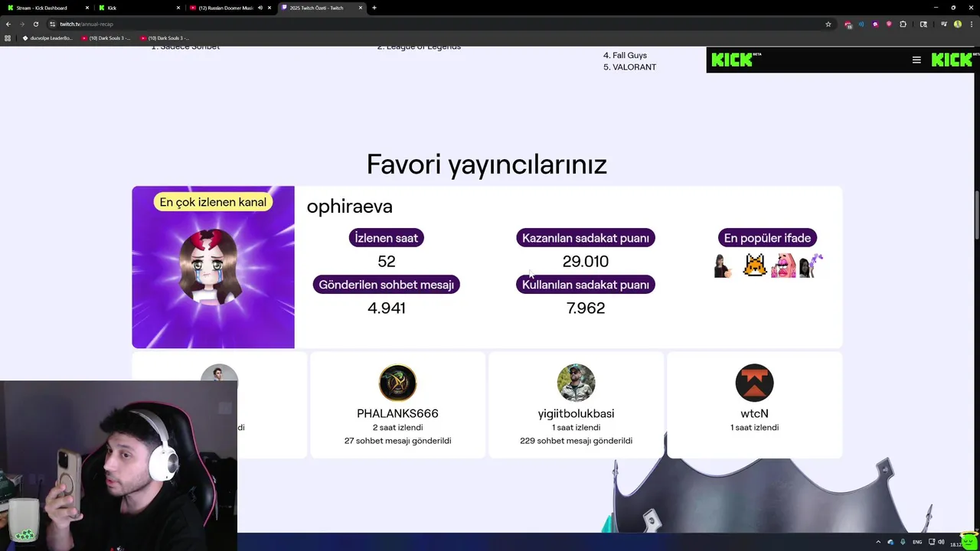The width and height of the screenshot is (980, 551).
Task: Click the woman emote under En popüler ifade
Action: point(722,266)
